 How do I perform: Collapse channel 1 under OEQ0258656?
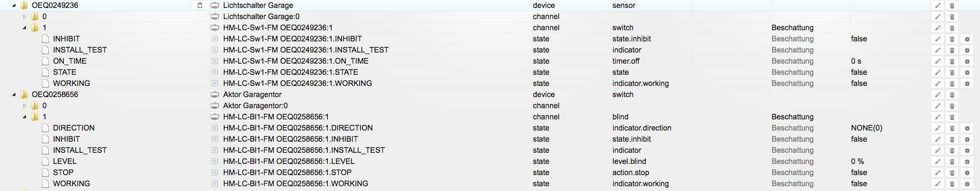pyautogui.click(x=24, y=117)
